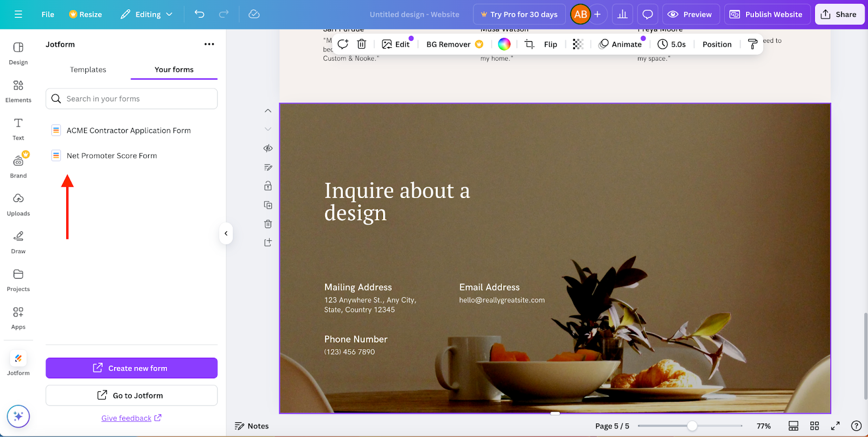Toggle the grid view of pages
868x437 pixels.
[x=814, y=426]
